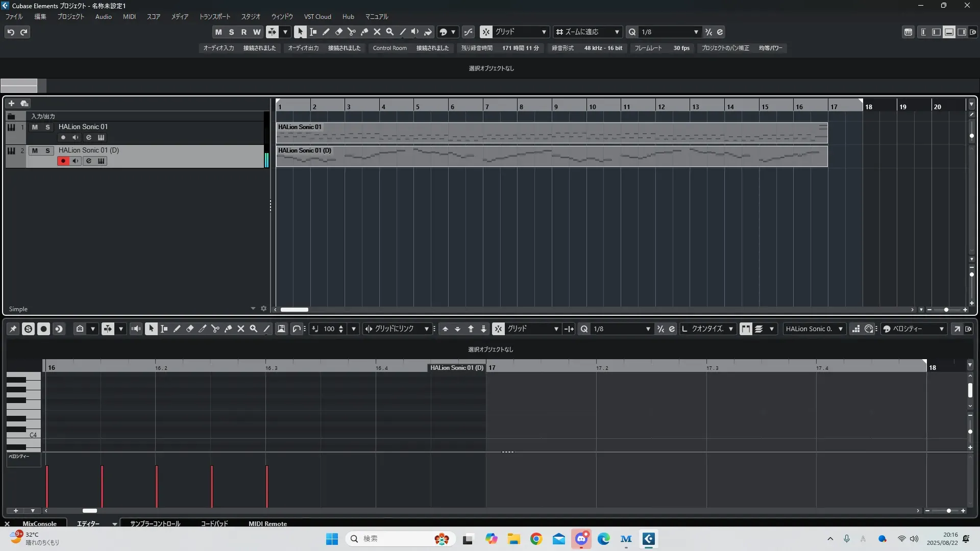
Task: Open the project quantize preset 1/8 dropdown
Action: pos(696,32)
